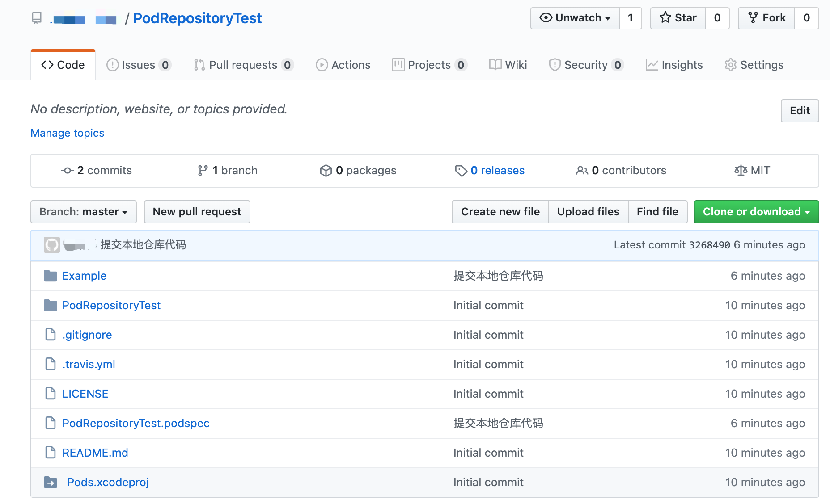View the 0 contributors link
830x504 pixels.
621,171
